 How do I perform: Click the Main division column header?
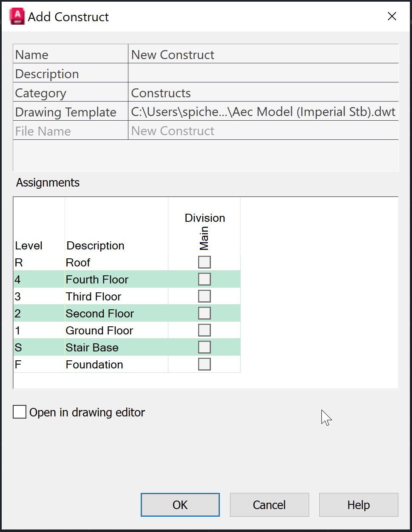pyautogui.click(x=205, y=238)
